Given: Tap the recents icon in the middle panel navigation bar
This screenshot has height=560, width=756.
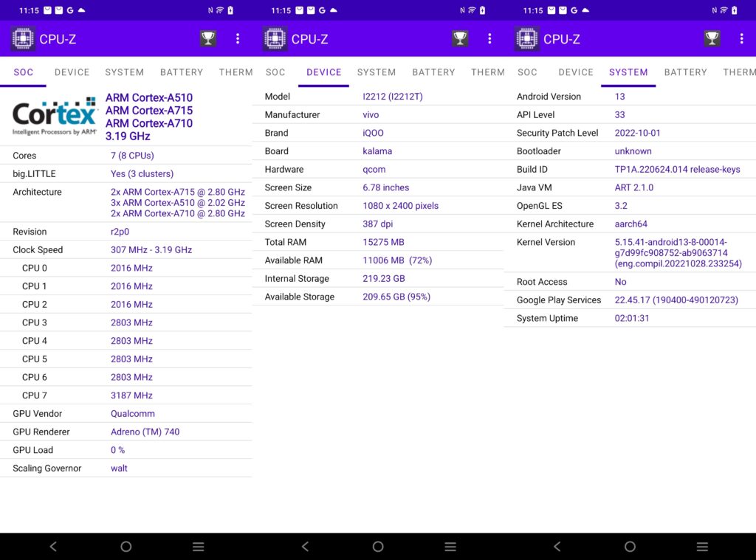Looking at the screenshot, I should (450, 546).
